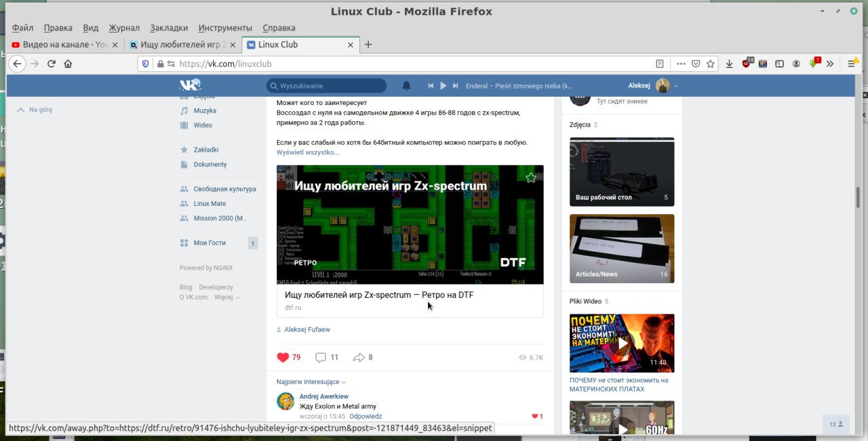Open page actions three-dot menu
868x441 pixels.
pos(681,64)
